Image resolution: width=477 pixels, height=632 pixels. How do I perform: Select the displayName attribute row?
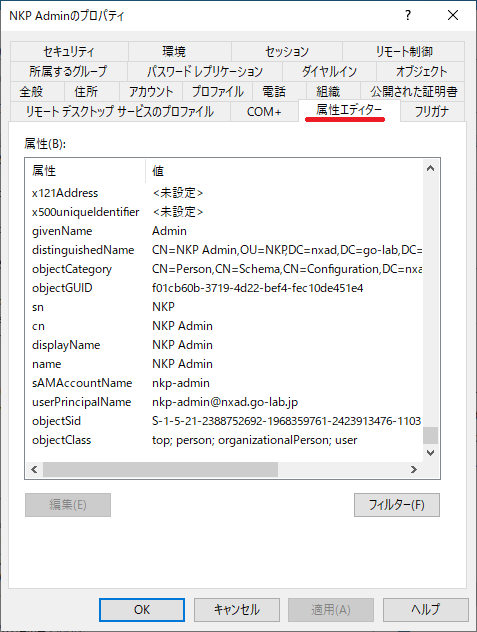[225, 345]
